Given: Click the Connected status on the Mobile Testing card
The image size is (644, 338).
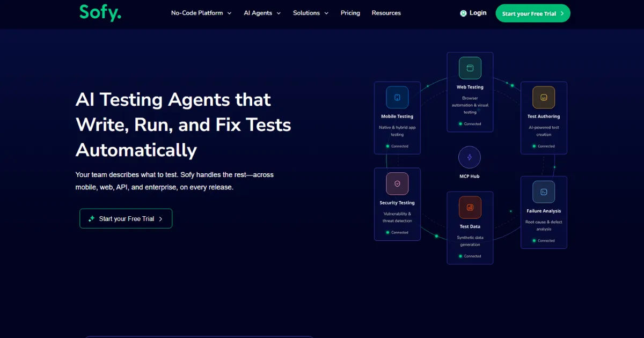Looking at the screenshot, I should [397, 146].
